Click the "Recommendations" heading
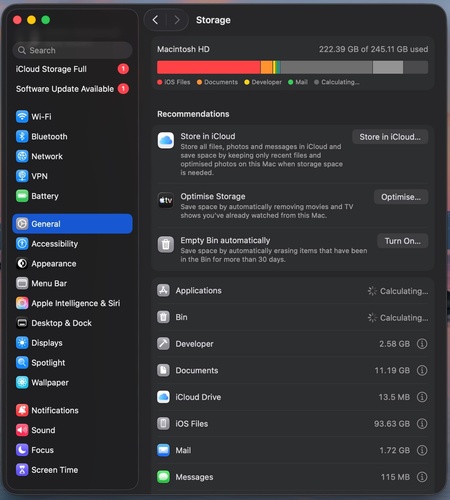Viewport: 450px width, 500px height. click(193, 114)
